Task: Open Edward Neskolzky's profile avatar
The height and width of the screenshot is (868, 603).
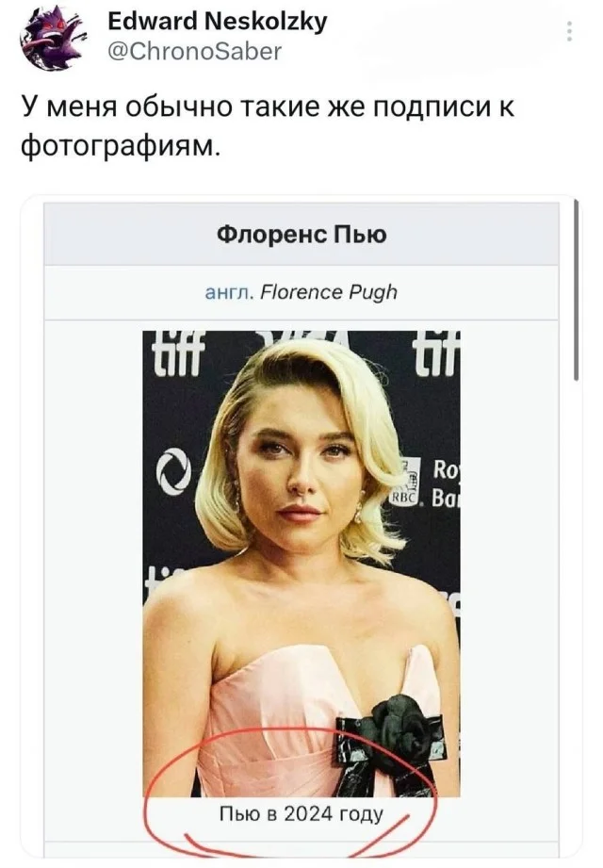Action: coord(52,40)
